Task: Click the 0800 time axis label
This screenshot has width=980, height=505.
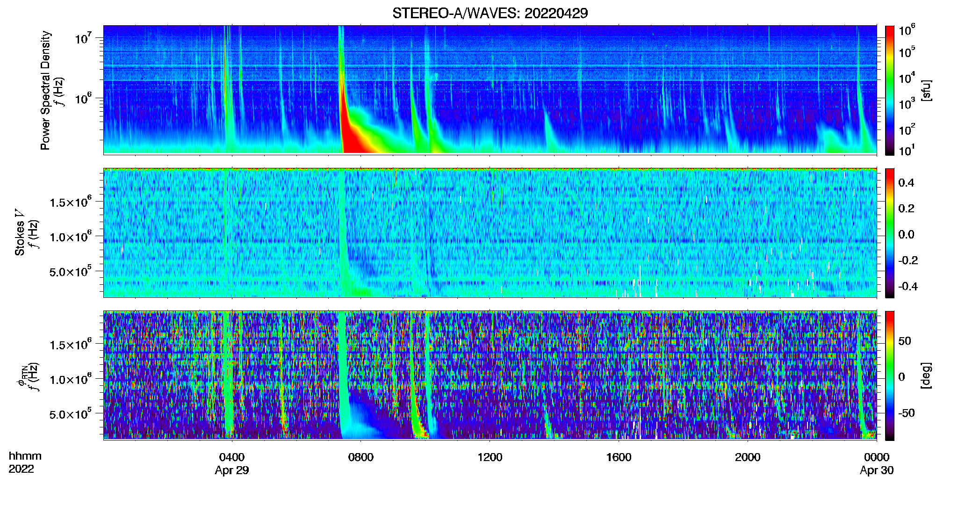Action: 361,457
